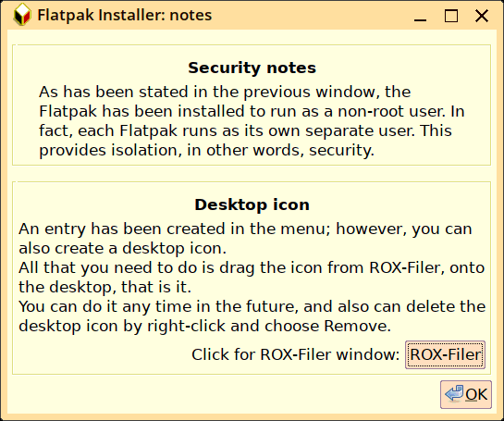Image resolution: width=504 pixels, height=421 pixels.
Task: Click the line the desktop, that is it
Action: [x=104, y=287]
